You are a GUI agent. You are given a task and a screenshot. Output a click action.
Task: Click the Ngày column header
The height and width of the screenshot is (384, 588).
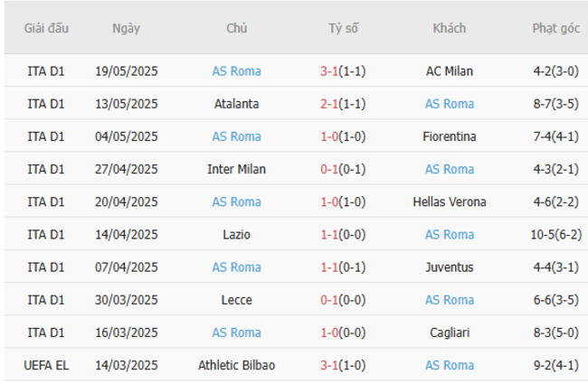pyautogui.click(x=127, y=28)
